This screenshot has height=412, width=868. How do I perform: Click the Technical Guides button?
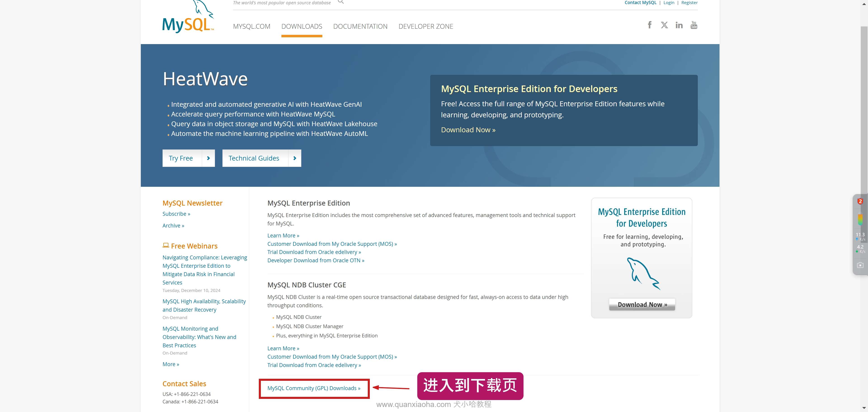(262, 158)
